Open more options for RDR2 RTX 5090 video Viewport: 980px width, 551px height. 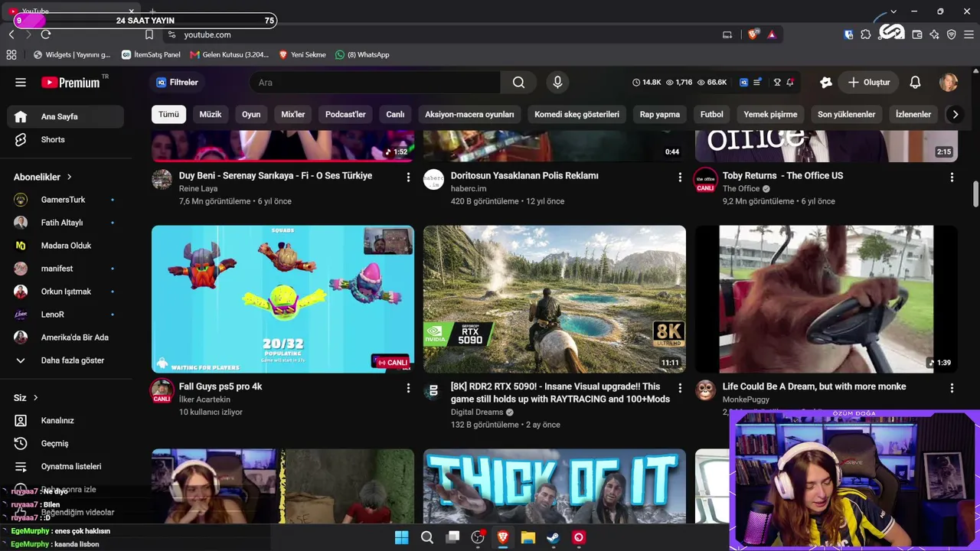point(680,388)
